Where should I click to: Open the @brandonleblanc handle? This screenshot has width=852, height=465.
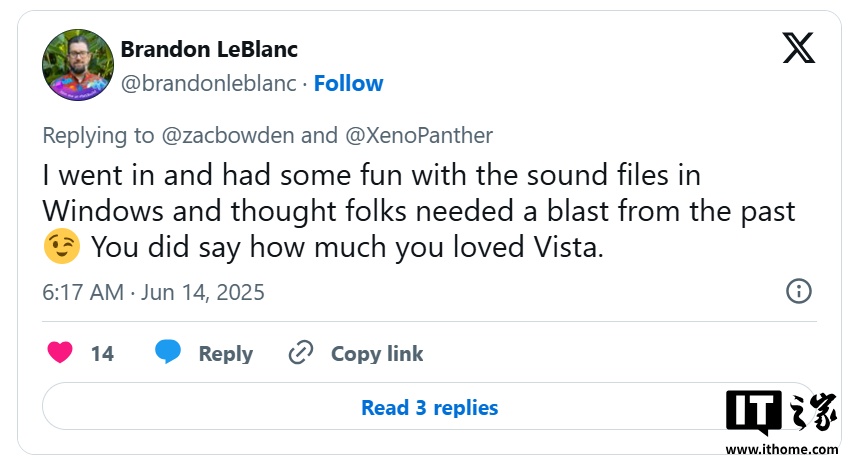pos(209,83)
